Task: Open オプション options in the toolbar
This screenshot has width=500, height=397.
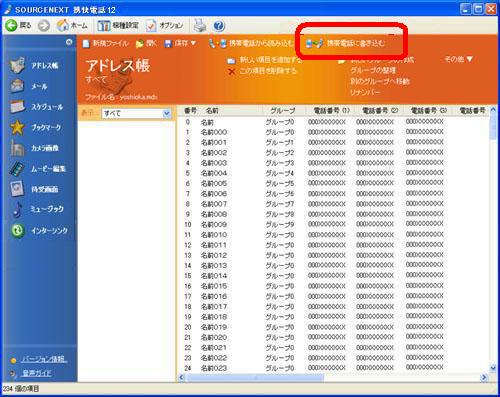Action: click(165, 25)
